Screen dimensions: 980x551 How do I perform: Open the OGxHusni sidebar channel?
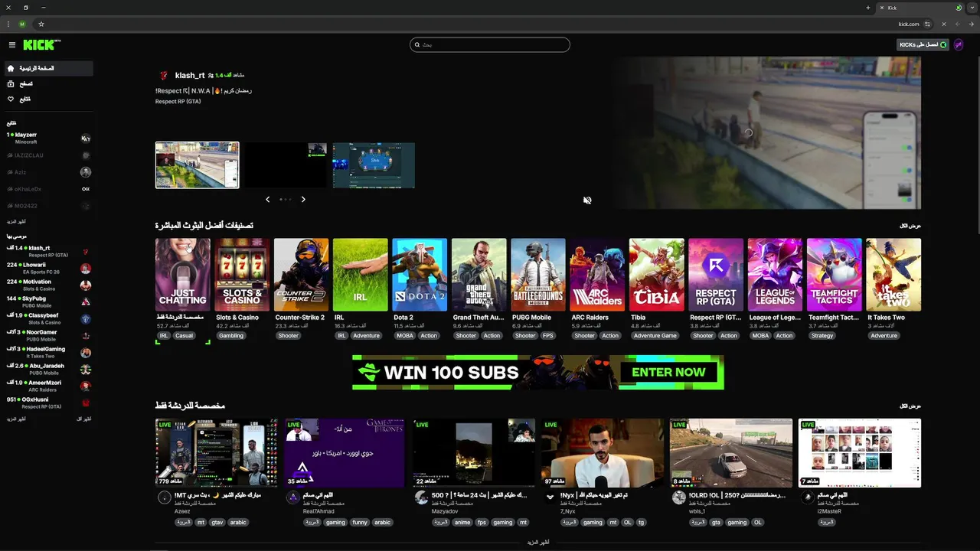48,403
